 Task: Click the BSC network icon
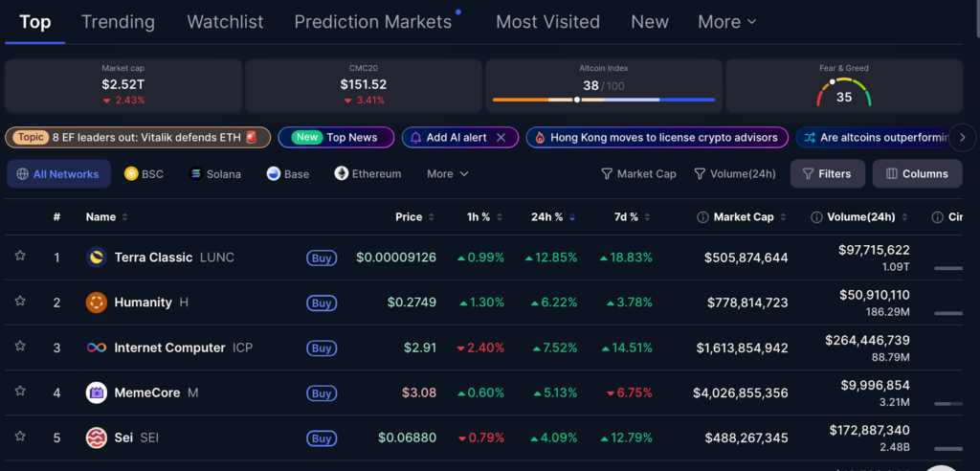point(130,174)
